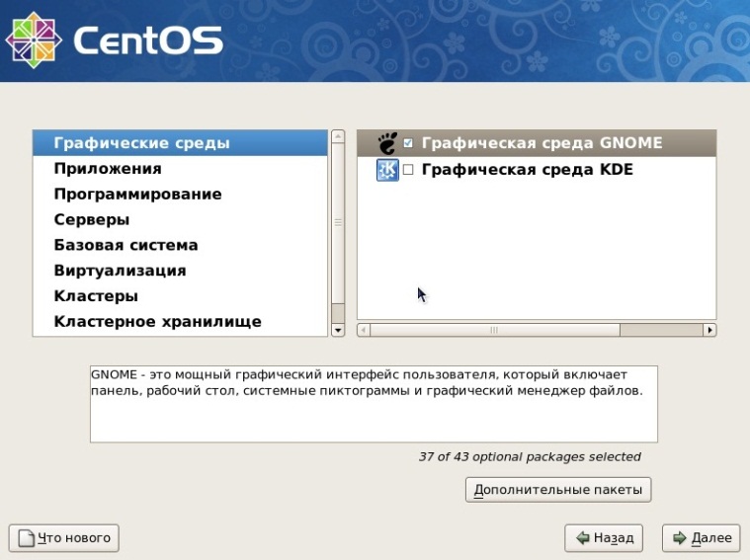Viewport: 750px width, 560px height.
Task: Click the '37 of 43 optional packages selected' text
Action: click(x=530, y=457)
